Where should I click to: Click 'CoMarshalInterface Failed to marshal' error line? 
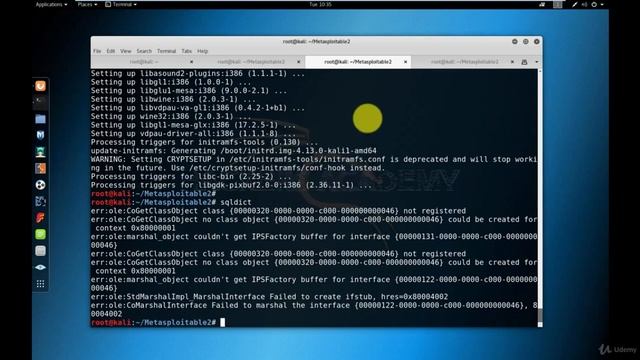314,309
